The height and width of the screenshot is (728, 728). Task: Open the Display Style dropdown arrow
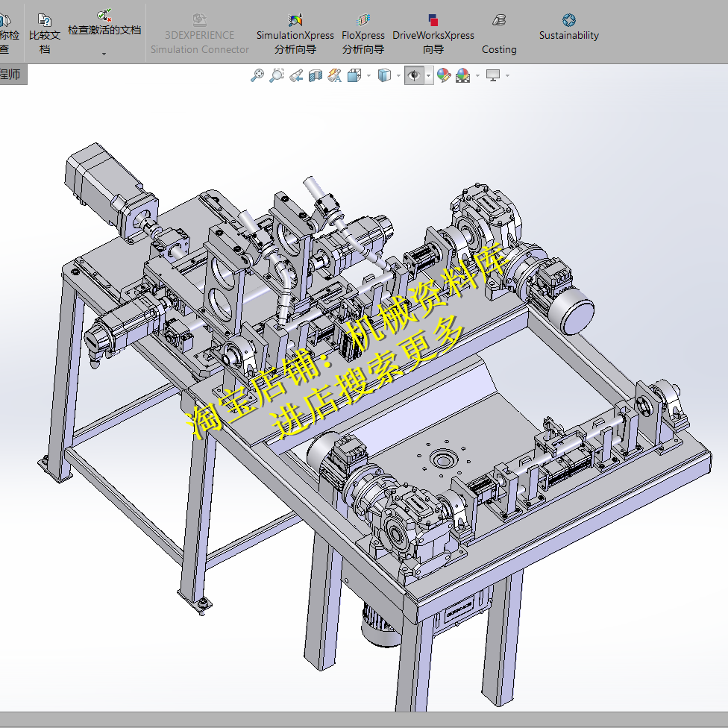398,75
